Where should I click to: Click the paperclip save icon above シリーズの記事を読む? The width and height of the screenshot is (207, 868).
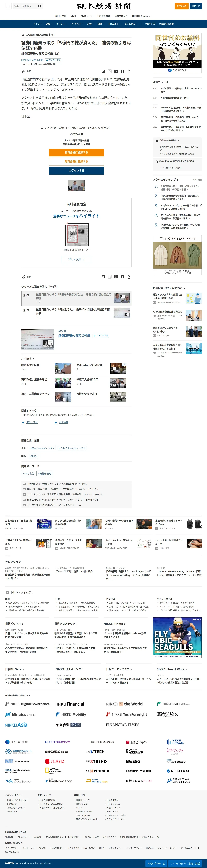coord(24,277)
